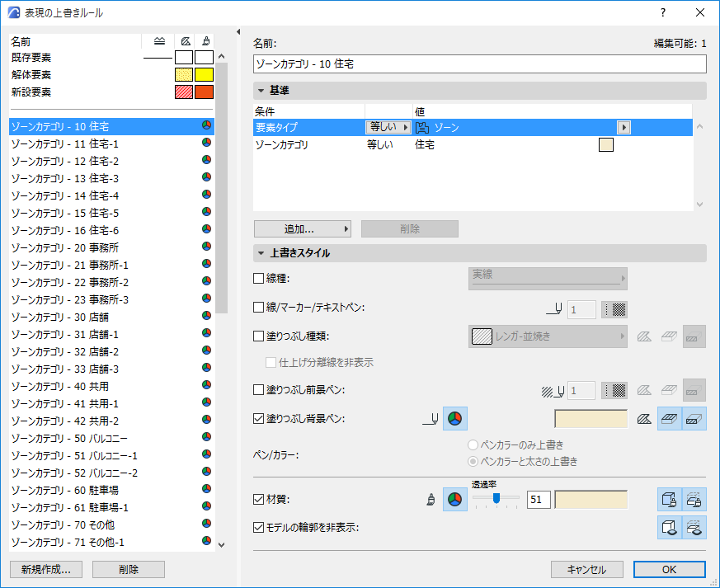The image size is (720, 588).
Task: Click the pen picker for 塗りつぶし前景ペン
Action: click(x=614, y=391)
